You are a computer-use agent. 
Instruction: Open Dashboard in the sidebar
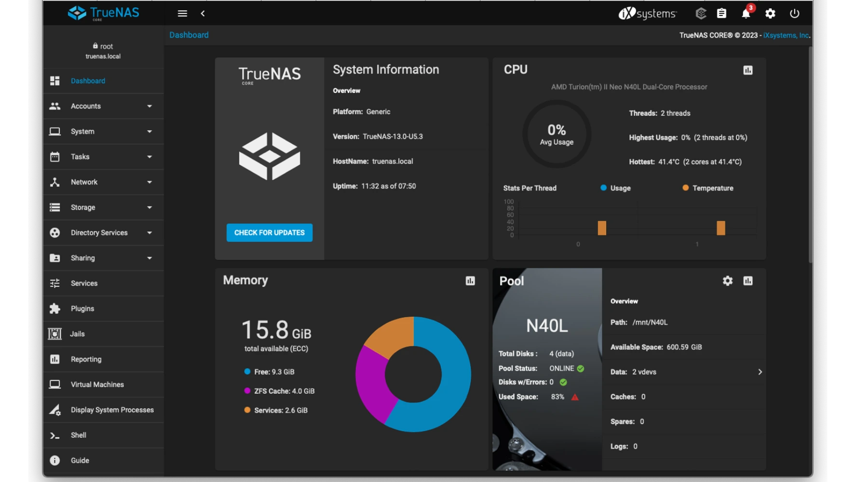pyautogui.click(x=103, y=81)
